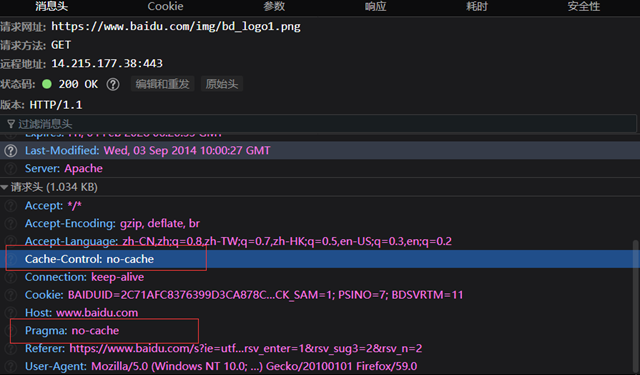Click the HTTP/1.1 version value
The width and height of the screenshot is (640, 375).
pyautogui.click(x=56, y=105)
